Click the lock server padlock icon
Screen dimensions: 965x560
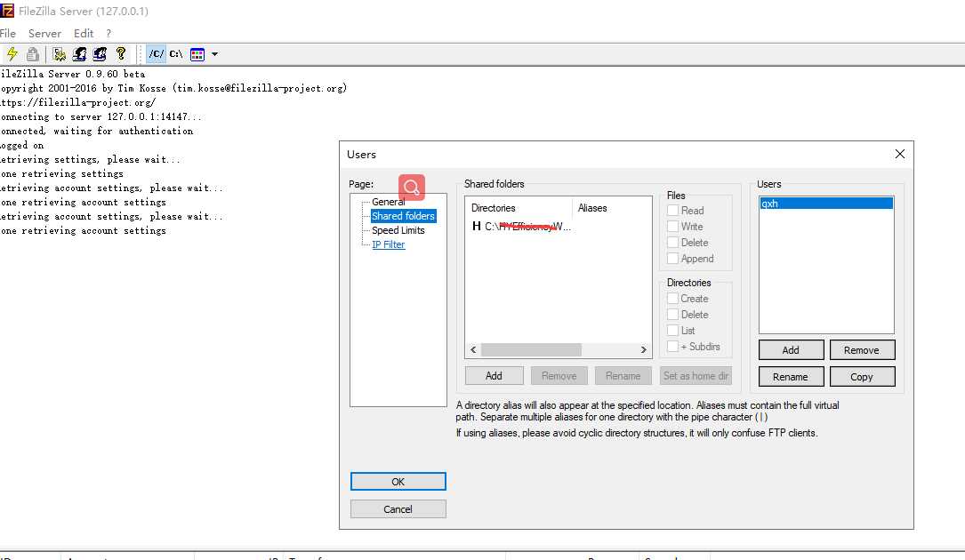tap(33, 54)
